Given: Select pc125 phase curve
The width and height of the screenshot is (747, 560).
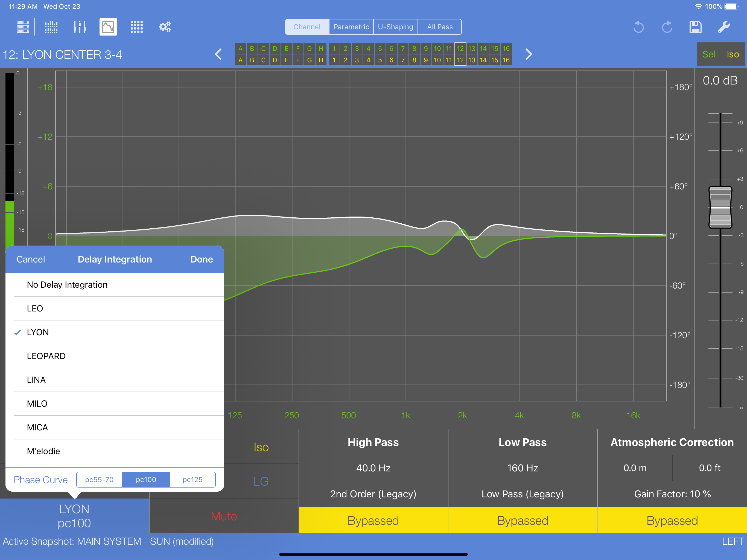Looking at the screenshot, I should 192,480.
